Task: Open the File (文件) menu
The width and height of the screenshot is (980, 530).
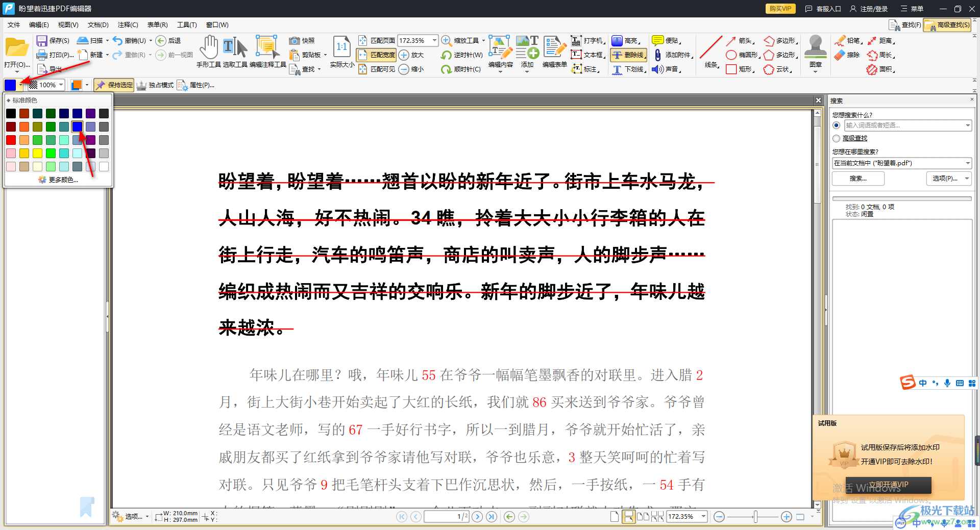Action: tap(14, 24)
